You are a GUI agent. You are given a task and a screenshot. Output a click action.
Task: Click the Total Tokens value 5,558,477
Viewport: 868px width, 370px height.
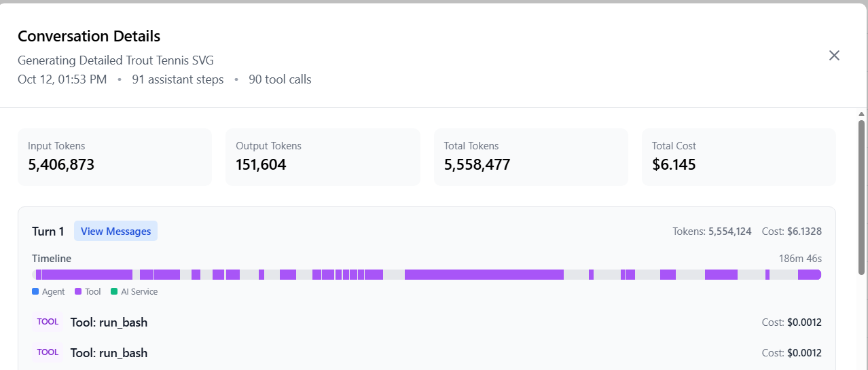tap(477, 164)
